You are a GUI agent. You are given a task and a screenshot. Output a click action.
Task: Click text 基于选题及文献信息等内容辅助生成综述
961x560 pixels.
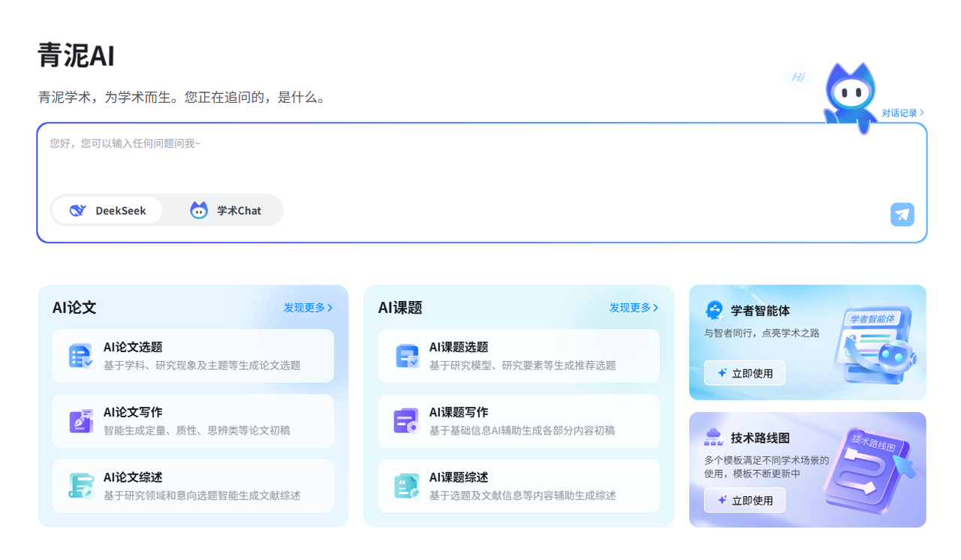[523, 495]
